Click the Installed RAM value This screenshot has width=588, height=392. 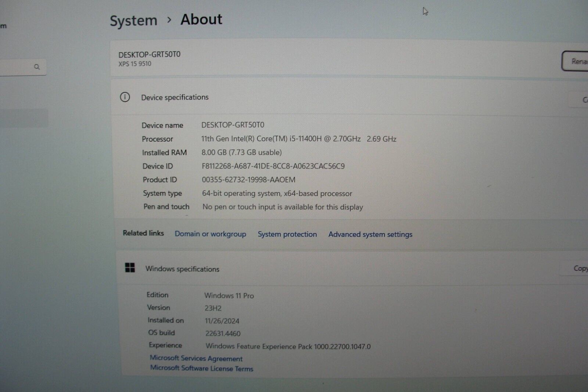tap(242, 152)
